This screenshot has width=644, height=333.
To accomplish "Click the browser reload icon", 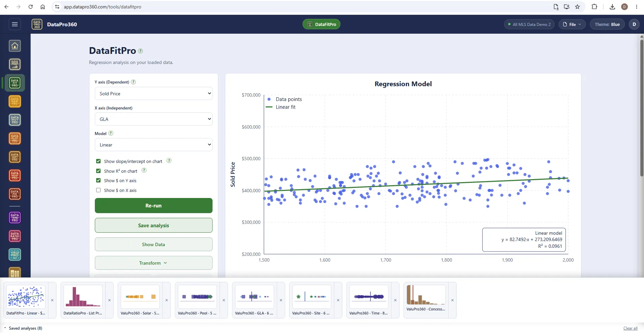I will pos(31,7).
